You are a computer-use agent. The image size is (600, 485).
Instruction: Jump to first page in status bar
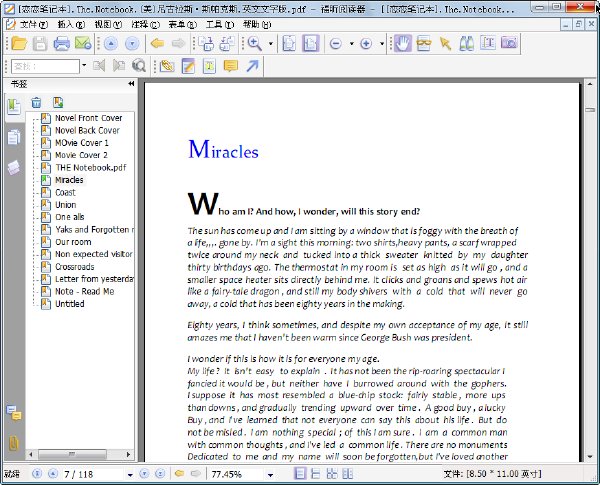(37, 474)
